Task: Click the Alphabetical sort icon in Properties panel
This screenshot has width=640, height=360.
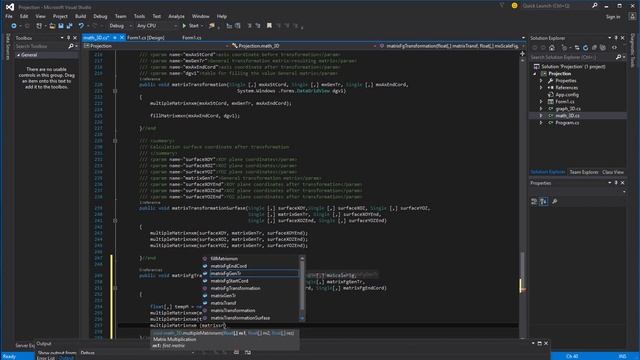Action: point(543,202)
